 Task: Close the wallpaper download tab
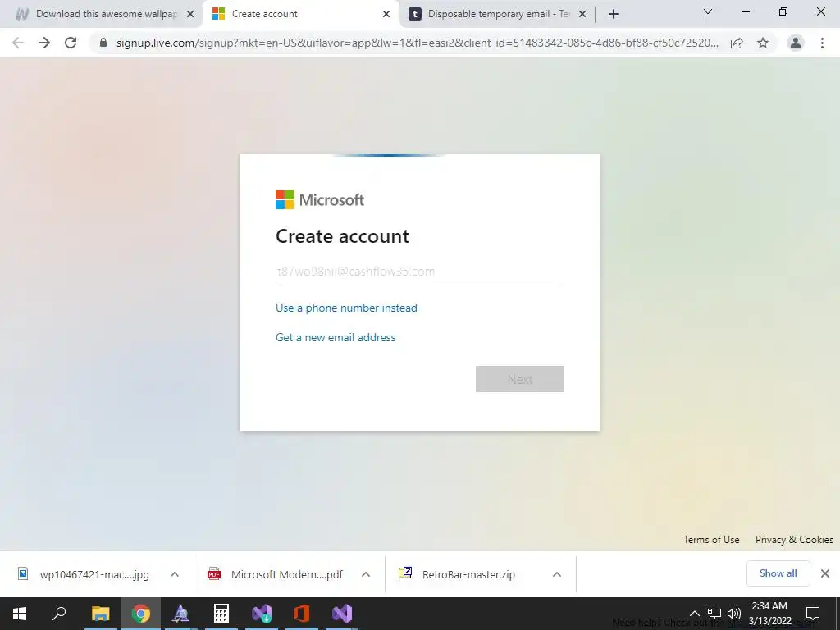tap(190, 14)
